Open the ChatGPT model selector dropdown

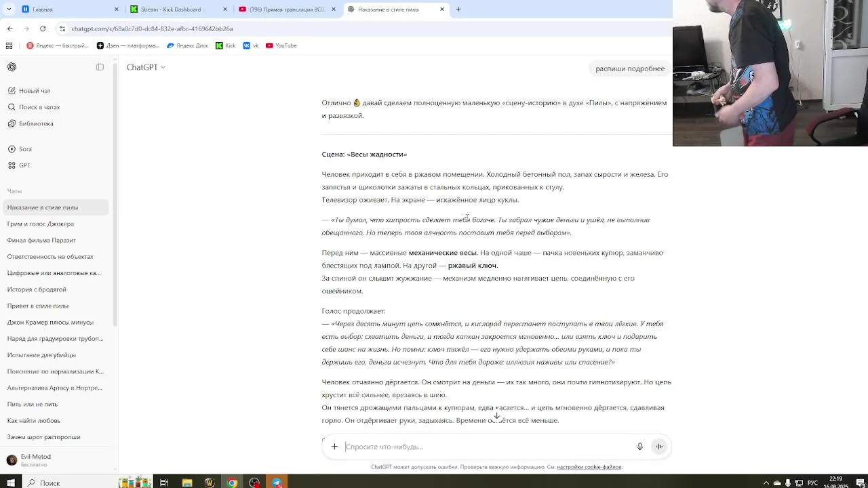pos(146,67)
